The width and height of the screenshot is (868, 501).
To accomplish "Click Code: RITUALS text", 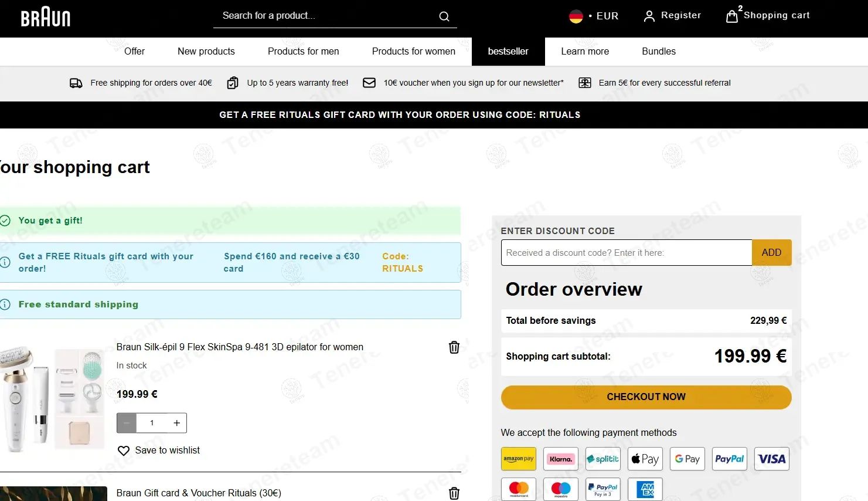I will [x=402, y=262].
